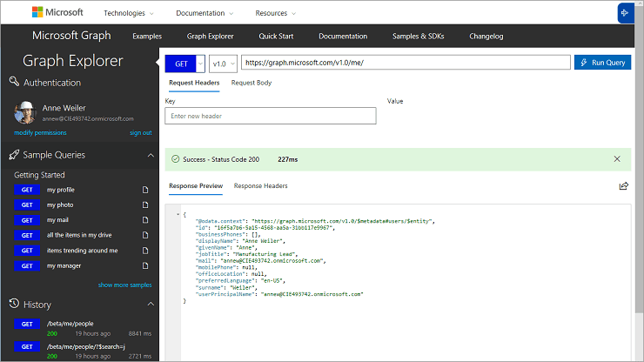
Task: Open Samples & SDKs nav item
Action: point(418,37)
